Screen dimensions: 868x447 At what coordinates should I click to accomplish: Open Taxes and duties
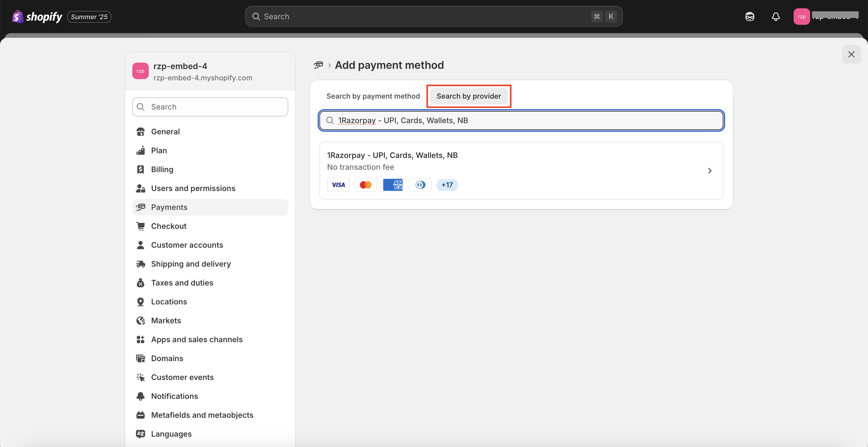point(210,283)
